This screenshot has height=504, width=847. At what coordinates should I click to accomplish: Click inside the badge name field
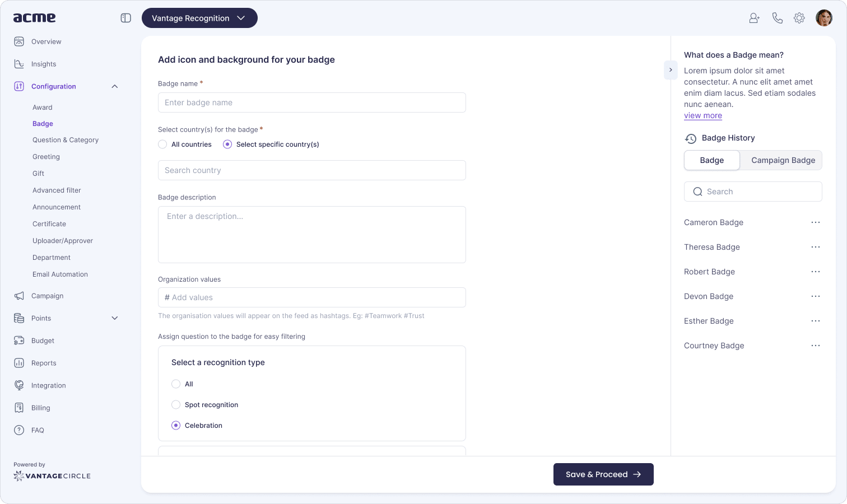tap(312, 102)
